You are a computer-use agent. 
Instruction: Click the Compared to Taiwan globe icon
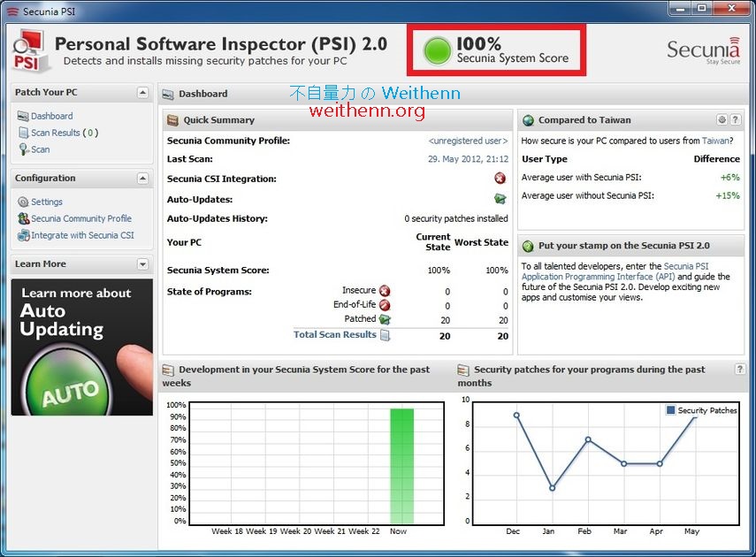click(x=529, y=120)
